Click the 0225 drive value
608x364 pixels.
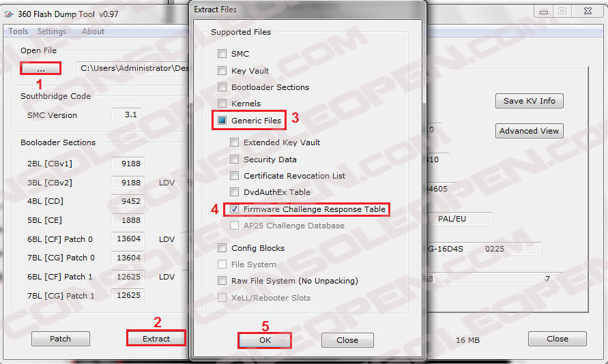[495, 249]
